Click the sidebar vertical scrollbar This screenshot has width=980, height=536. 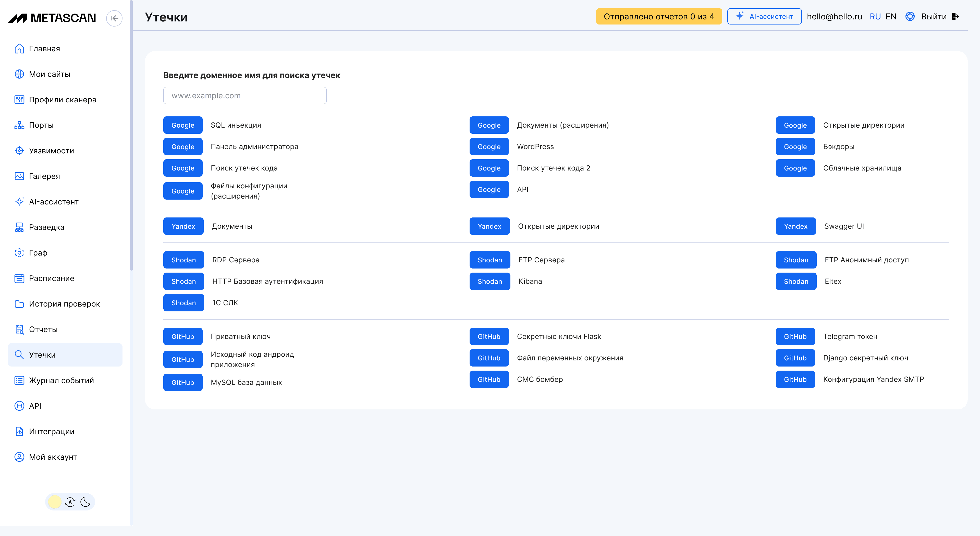click(131, 135)
